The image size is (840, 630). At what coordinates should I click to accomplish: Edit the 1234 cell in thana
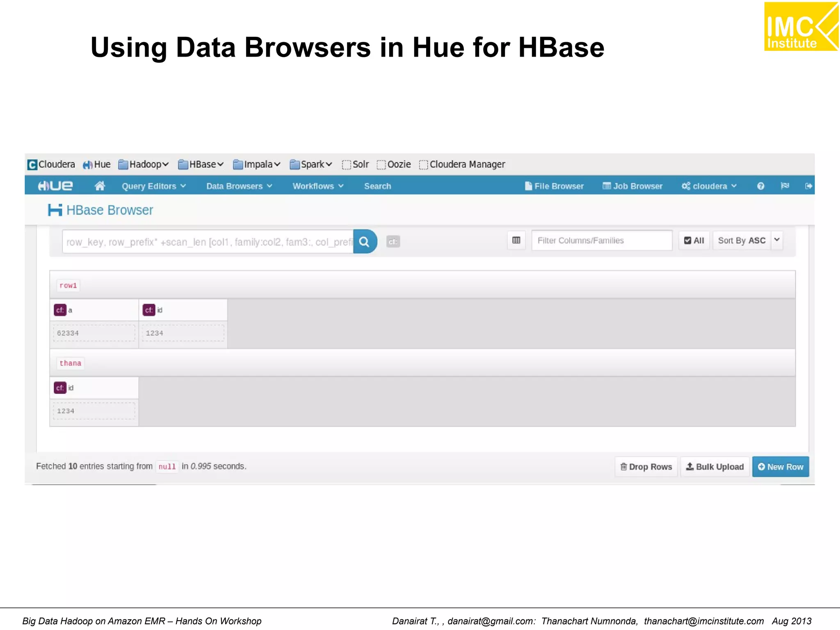coord(94,411)
